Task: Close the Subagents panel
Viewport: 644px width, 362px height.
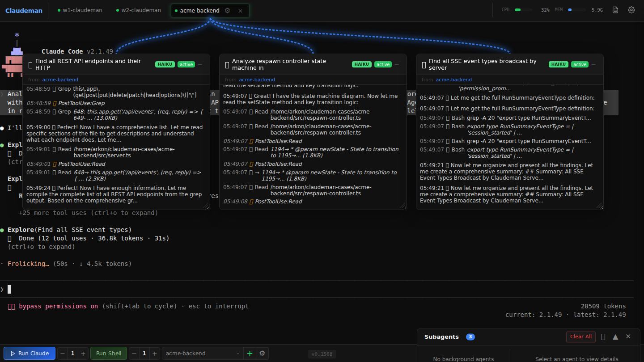Action: tap(628, 337)
